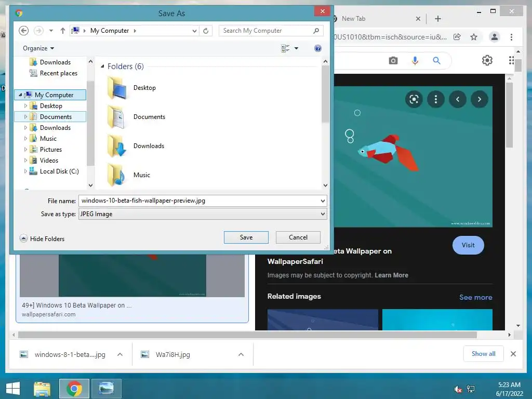The image size is (532, 399).
Task: Click the Back arrow in Save As dialog
Action: [23, 31]
